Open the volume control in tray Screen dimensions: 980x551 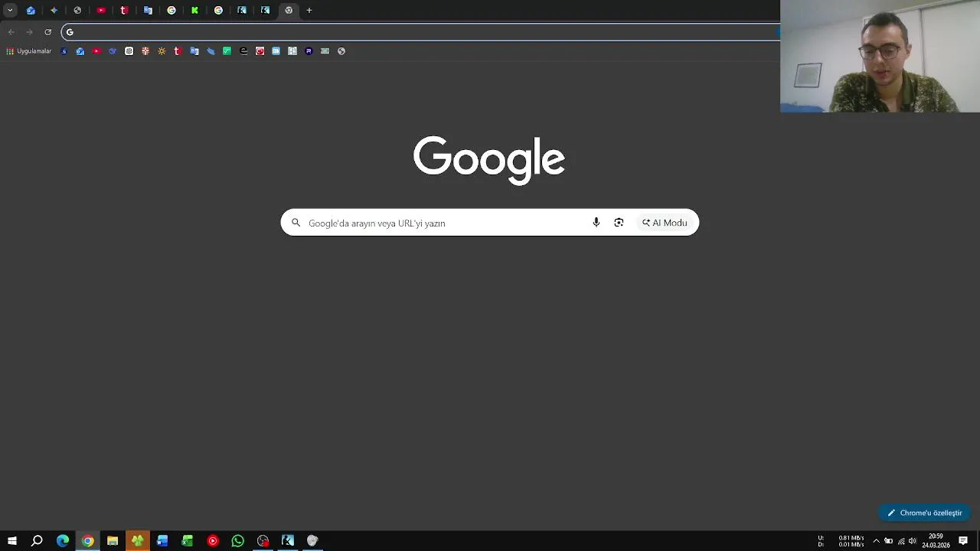pos(913,541)
